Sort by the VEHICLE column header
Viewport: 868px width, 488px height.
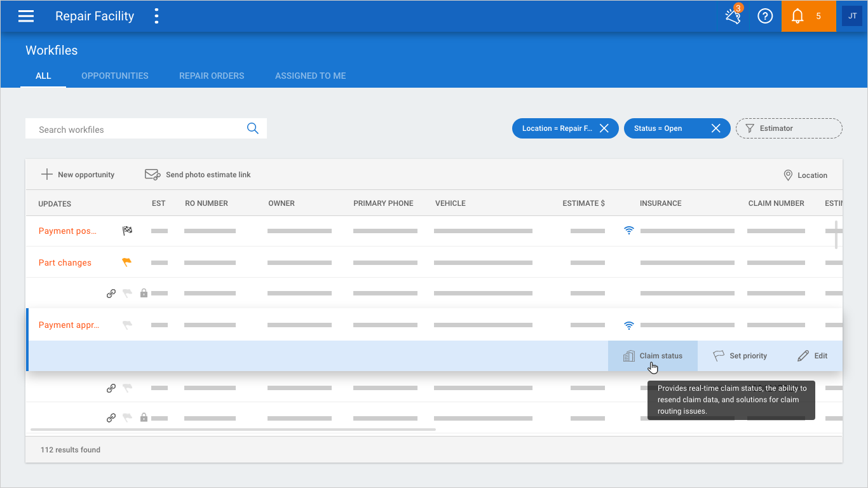pos(451,203)
